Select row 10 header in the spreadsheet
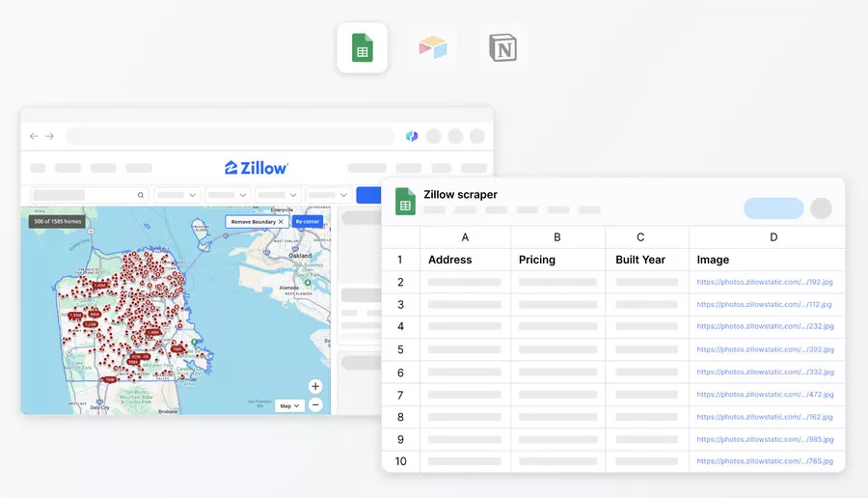Viewport: 868px width, 498px height. (400, 461)
